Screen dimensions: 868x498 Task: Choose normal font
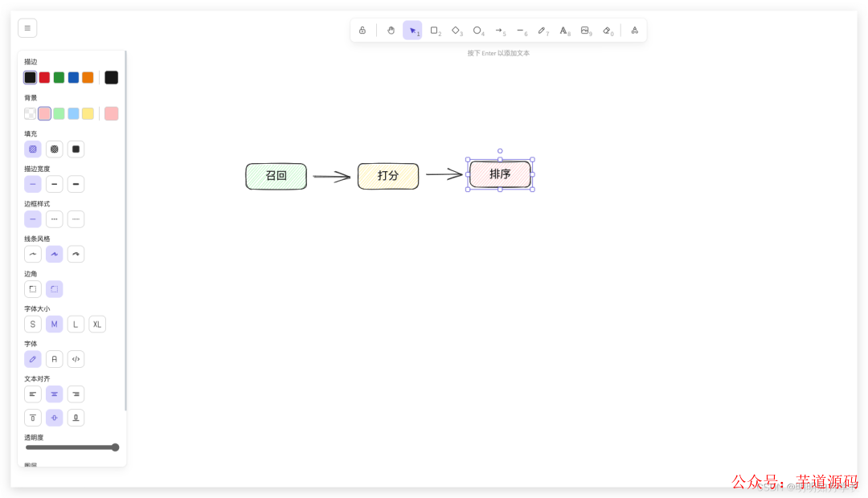[x=55, y=359]
